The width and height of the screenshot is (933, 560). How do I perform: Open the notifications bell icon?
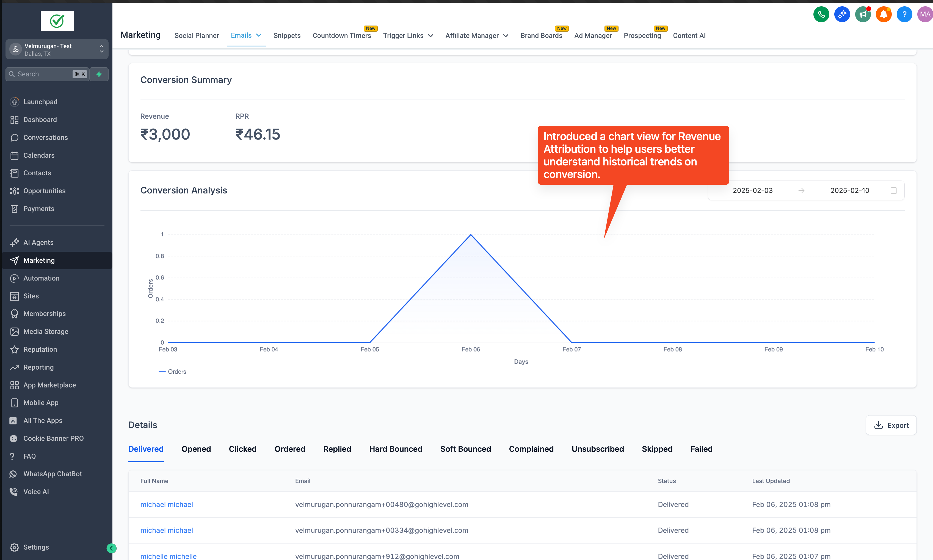(883, 14)
